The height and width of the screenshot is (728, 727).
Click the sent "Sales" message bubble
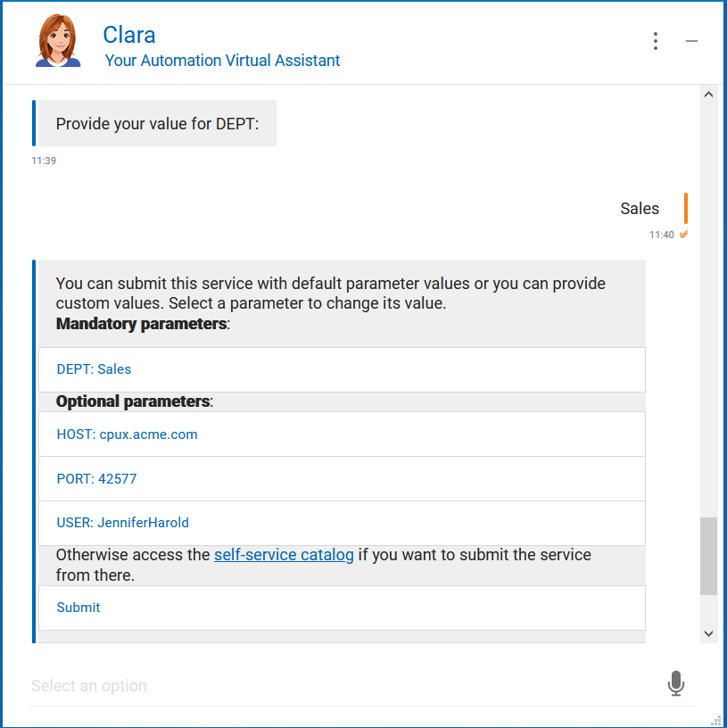640,209
